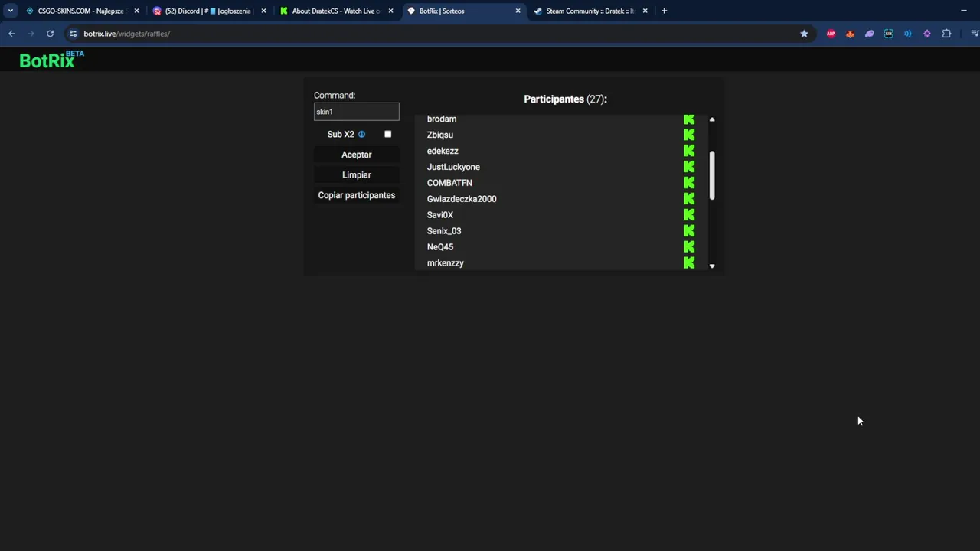Click the Kick icon next to Gwiazdeczka2000
980x551 pixels.
[689, 199]
